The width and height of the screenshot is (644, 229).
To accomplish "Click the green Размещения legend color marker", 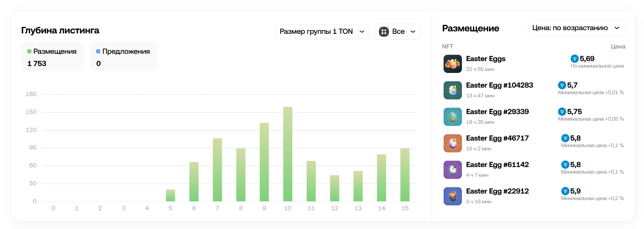I will click(x=29, y=51).
